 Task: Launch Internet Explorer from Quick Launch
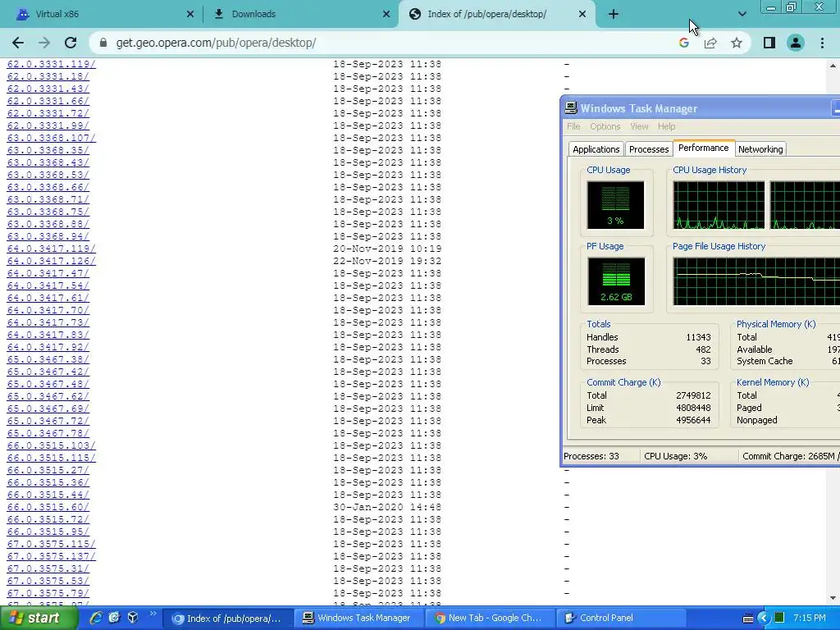(x=96, y=618)
